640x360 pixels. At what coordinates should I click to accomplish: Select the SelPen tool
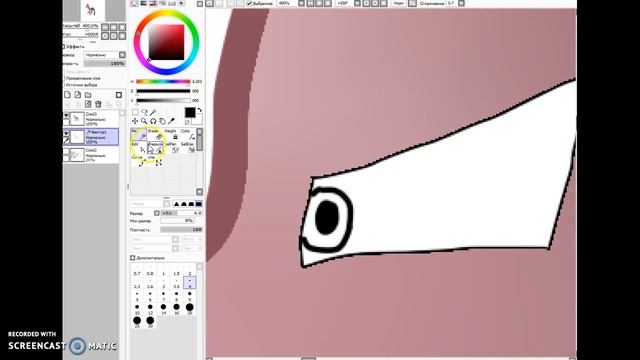[x=171, y=147]
